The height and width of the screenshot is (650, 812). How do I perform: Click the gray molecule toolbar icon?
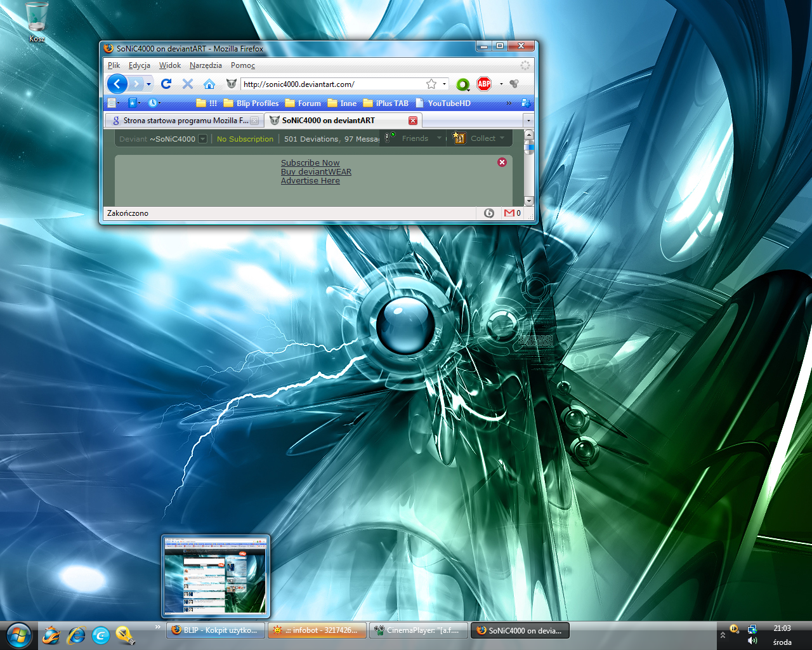(x=514, y=84)
